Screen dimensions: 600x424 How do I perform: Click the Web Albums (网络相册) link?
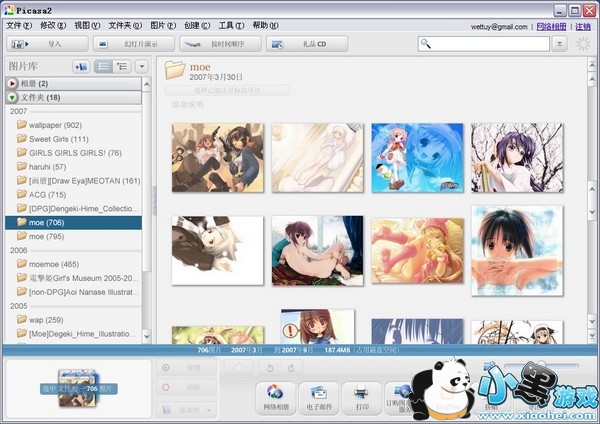pyautogui.click(x=551, y=25)
